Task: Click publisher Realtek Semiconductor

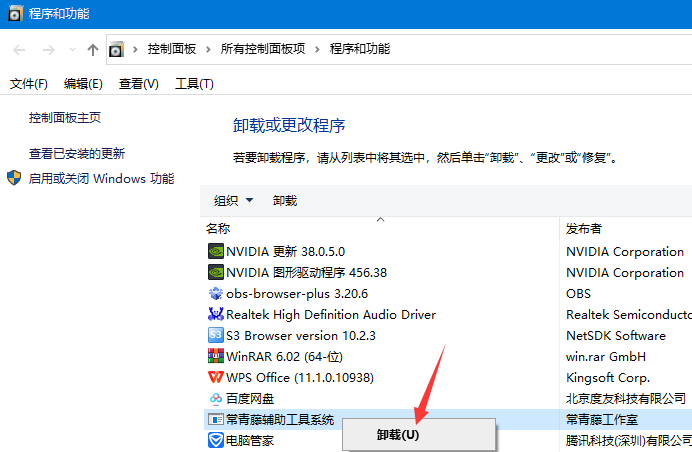Action: click(629, 314)
